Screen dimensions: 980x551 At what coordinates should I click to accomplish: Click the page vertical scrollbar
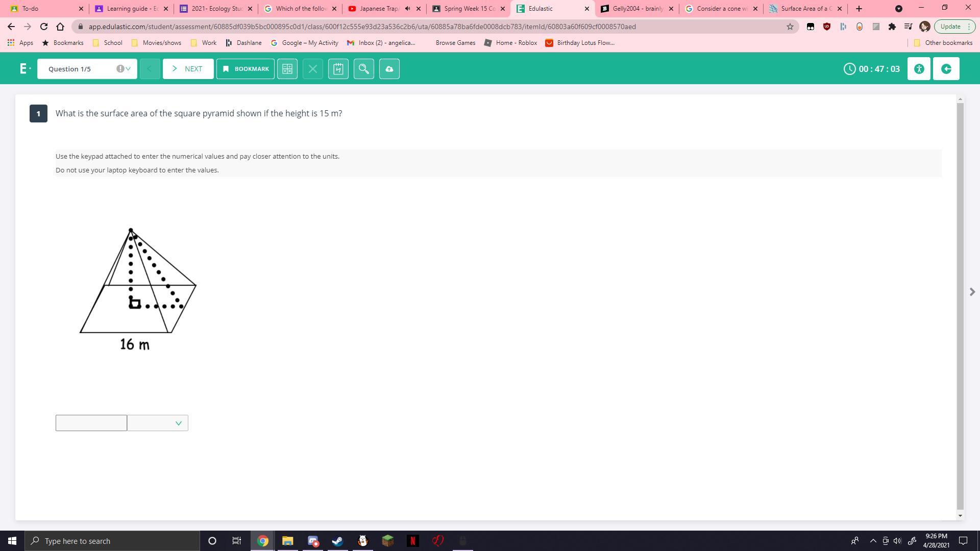tap(960, 306)
